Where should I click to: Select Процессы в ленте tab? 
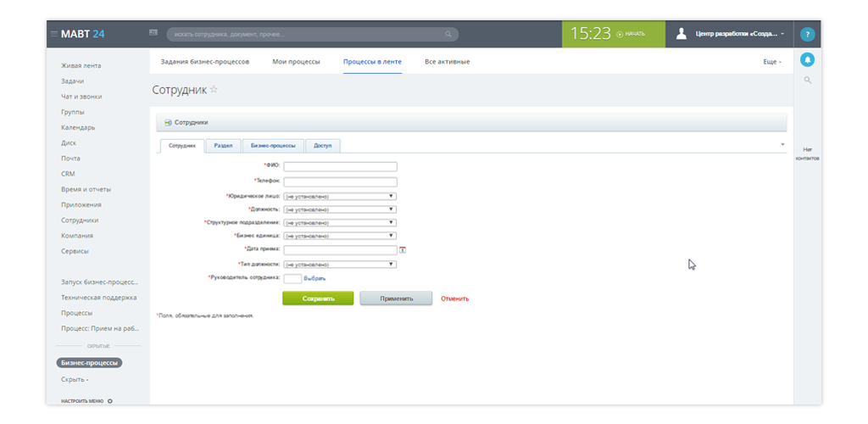click(x=373, y=61)
